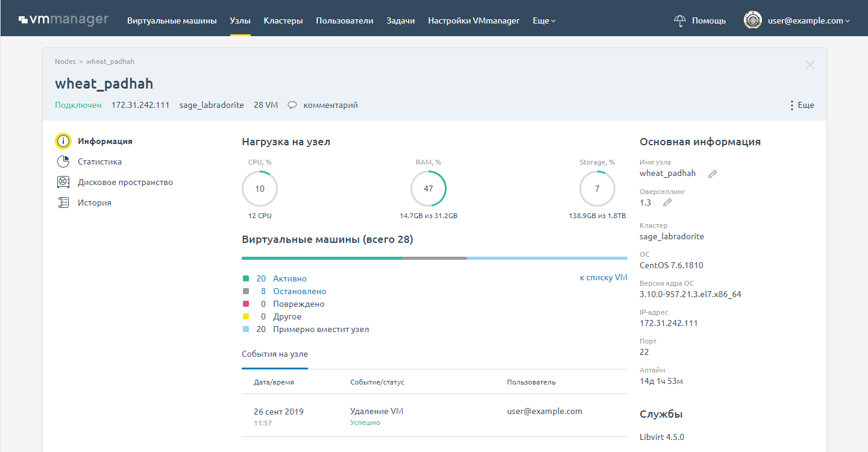Click the RAM usage donut chart
Viewport: 868px width, 452px height.
coord(428,188)
